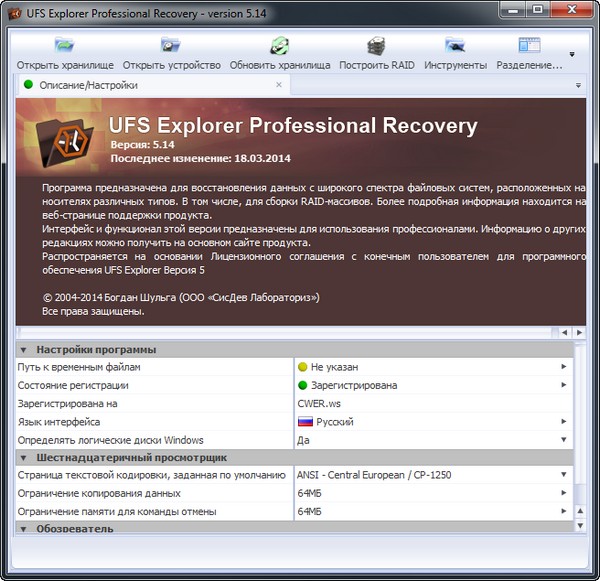Click the yellow Не указан status indicator
The height and width of the screenshot is (581, 600).
pos(302,367)
